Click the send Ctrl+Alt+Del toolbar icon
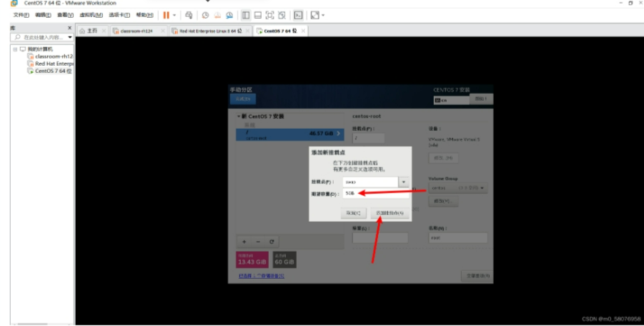644x326 pixels. coord(189,15)
